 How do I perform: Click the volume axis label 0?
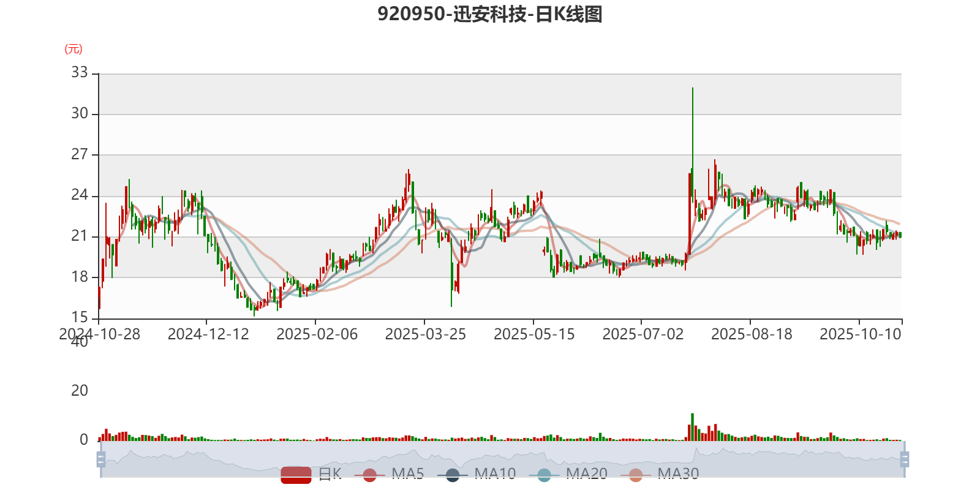point(84,440)
